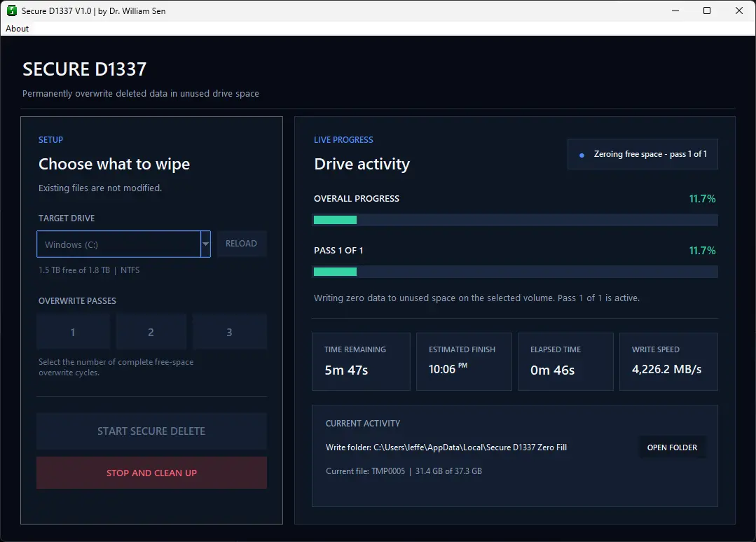Click the Elapsed Time card

(565, 361)
